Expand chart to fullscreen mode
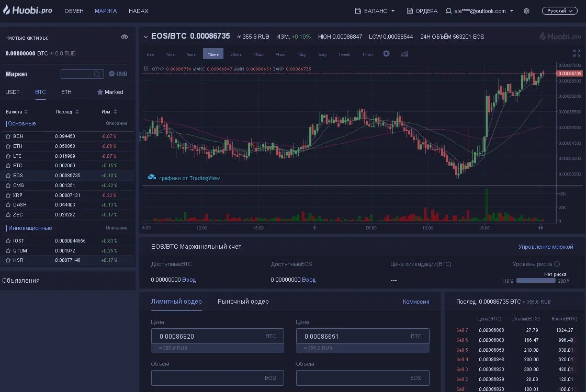The height and width of the screenshot is (392, 586). pyautogui.click(x=576, y=53)
